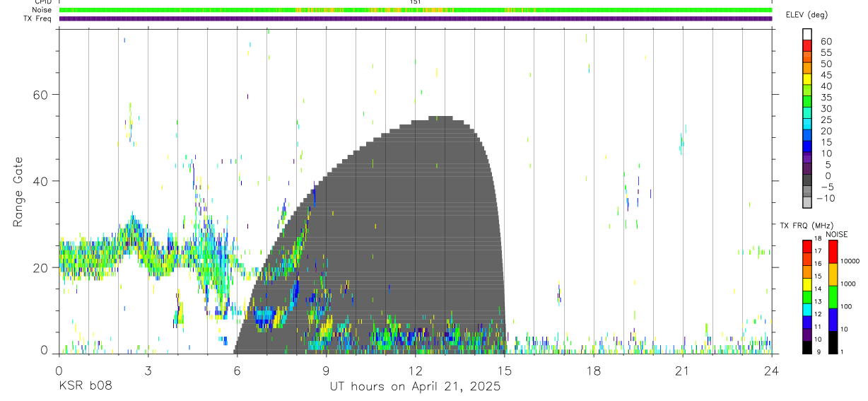
Task: Click the x-axis tick label '12'
Action: [415, 370]
